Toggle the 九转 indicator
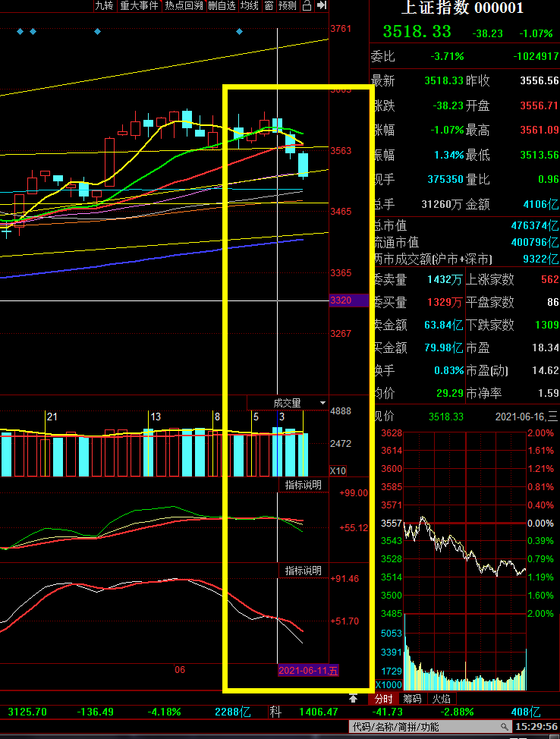 [x=104, y=6]
